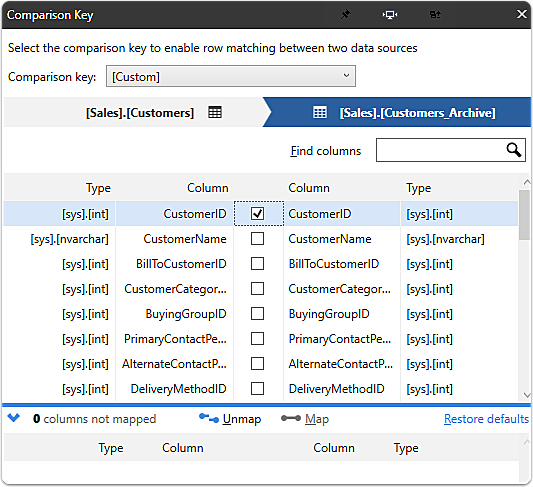Select right PrimaryContactPe... column cell
This screenshot has width=533, height=487.
coord(342,339)
